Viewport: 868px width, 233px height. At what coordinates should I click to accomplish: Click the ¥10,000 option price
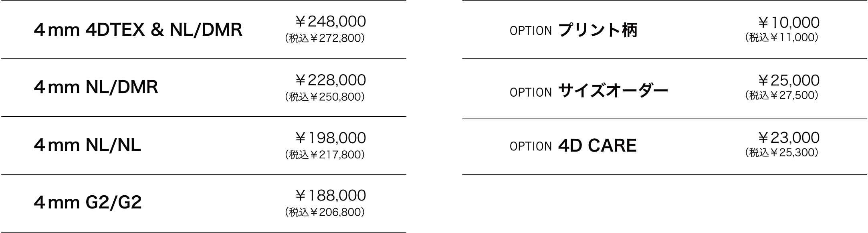789,22
